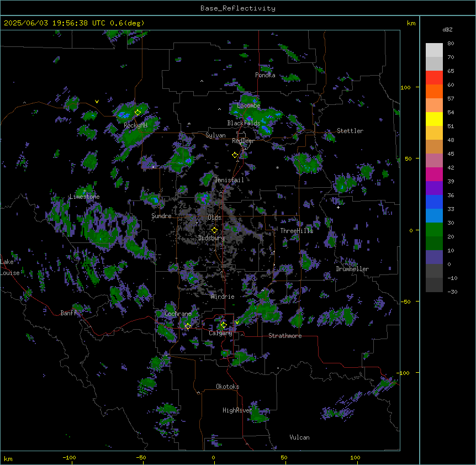This screenshot has height=465, width=476.
Task: Click the HighRiver label
Action: [237, 410]
